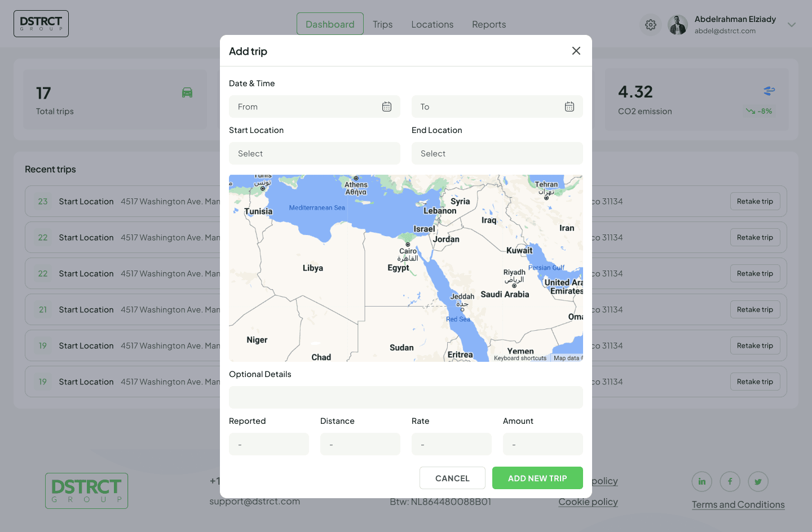Open settings gear icon in header
The width and height of the screenshot is (812, 532).
pos(651,25)
